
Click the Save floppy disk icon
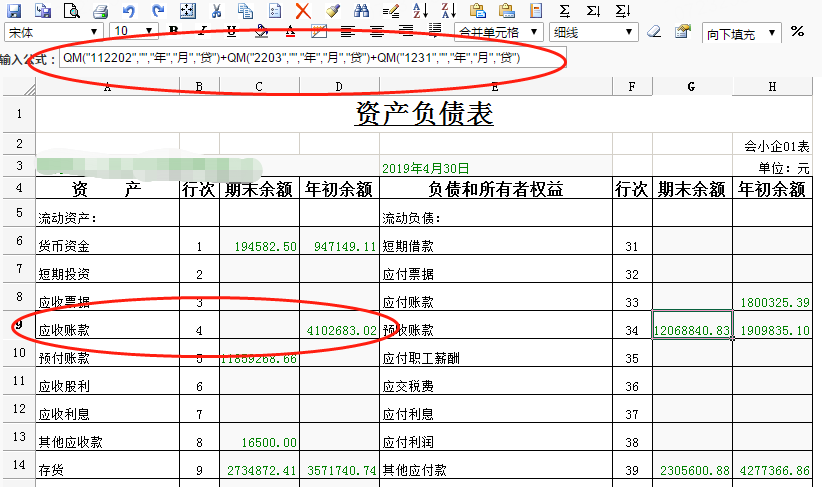(14, 10)
